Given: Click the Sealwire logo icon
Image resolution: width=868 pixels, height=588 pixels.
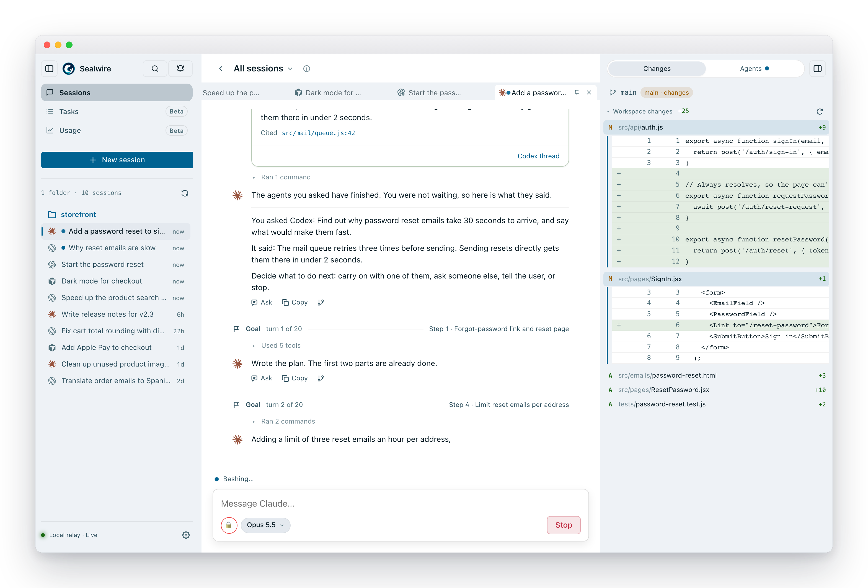Looking at the screenshot, I should point(68,69).
